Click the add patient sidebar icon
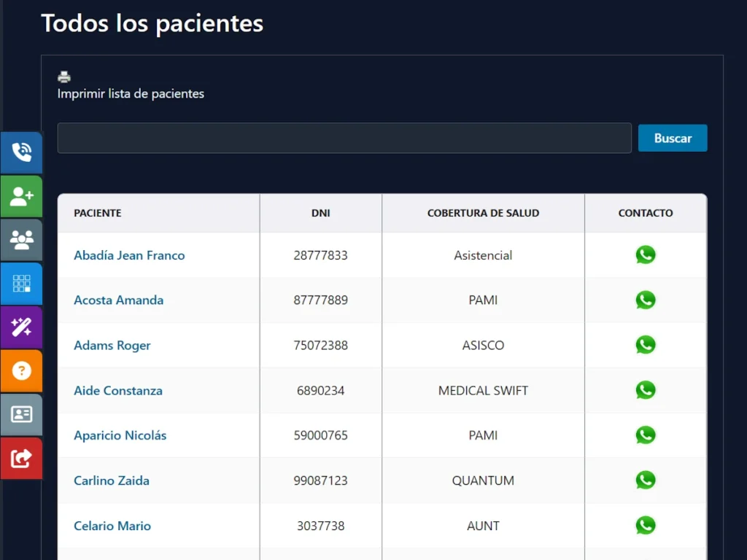 tap(21, 196)
